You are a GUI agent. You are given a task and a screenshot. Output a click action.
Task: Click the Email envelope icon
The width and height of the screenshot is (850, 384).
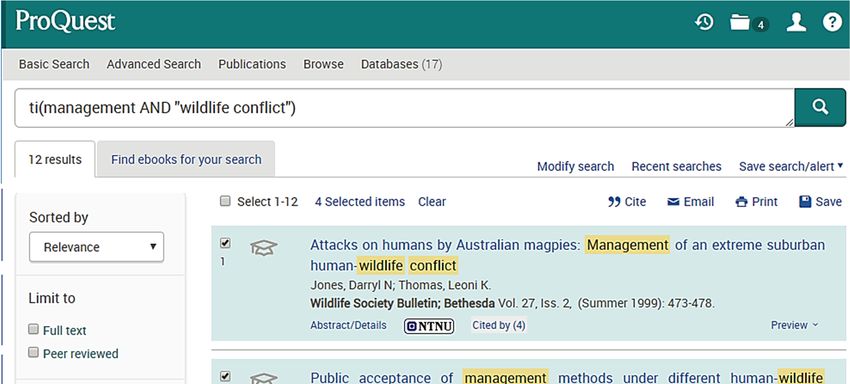pos(673,202)
